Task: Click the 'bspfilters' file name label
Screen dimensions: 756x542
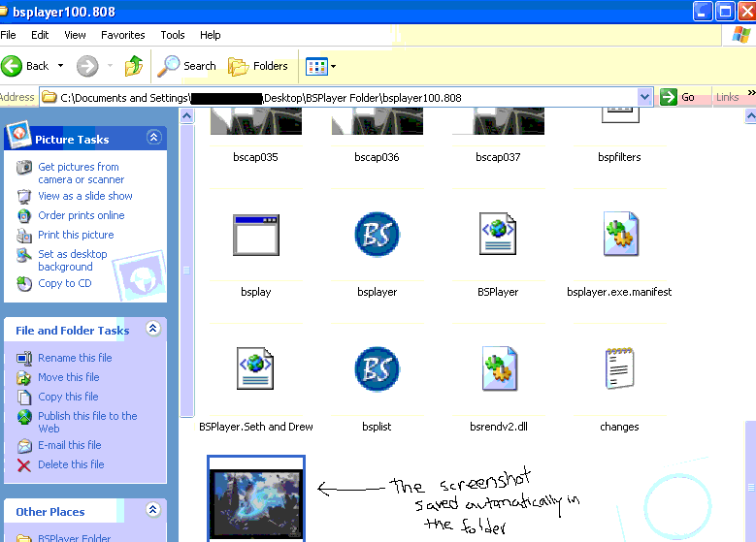Action: pos(619,157)
